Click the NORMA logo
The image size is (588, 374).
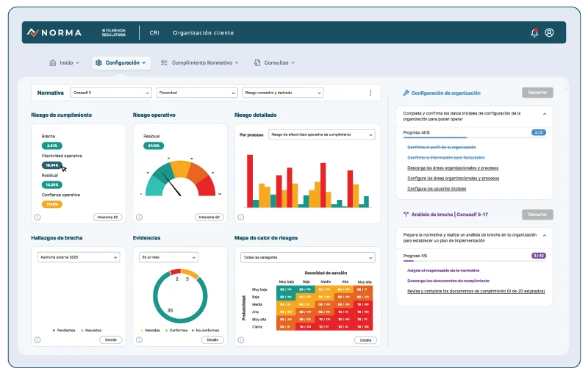pyautogui.click(x=54, y=32)
